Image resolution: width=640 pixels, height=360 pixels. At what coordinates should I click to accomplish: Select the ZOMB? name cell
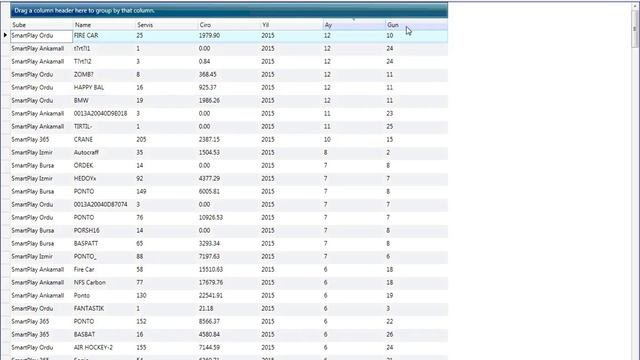point(104,75)
